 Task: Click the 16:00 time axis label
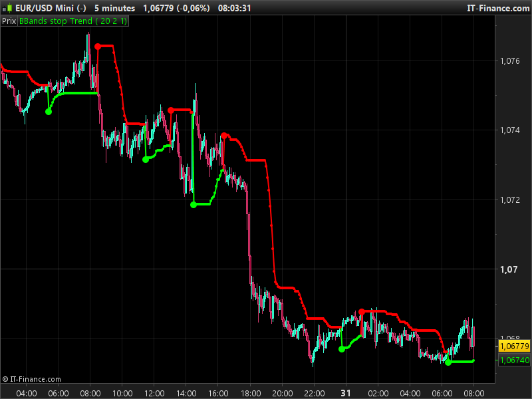pyautogui.click(x=218, y=393)
